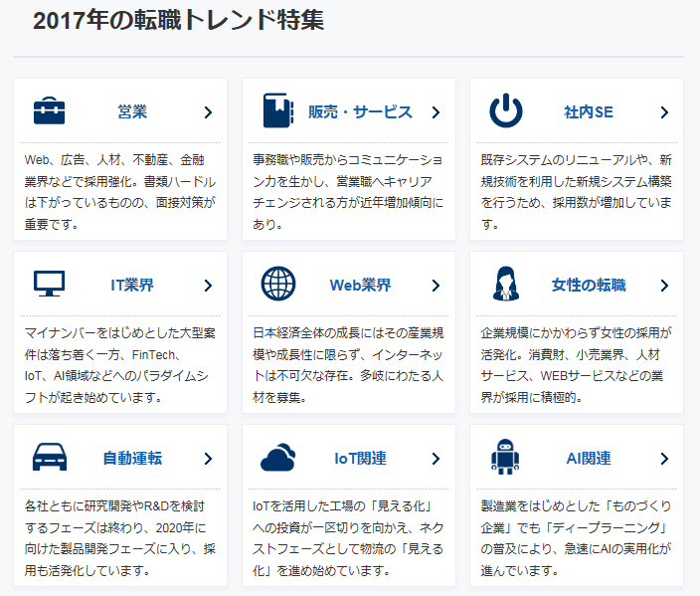
Task: Click the chevron arrow next to AI関連
Action: [x=665, y=459]
